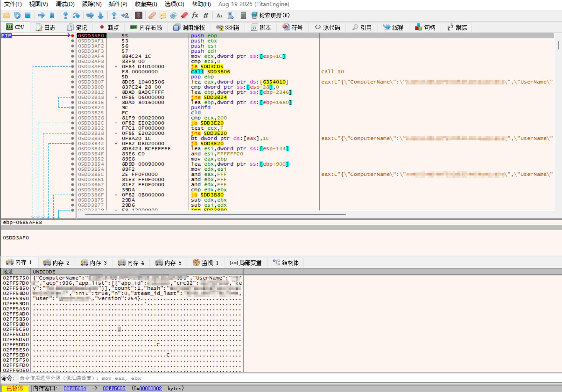562x392 pixels.
Task: Click the Run arrow toolbar icon
Action: [x=41, y=16]
